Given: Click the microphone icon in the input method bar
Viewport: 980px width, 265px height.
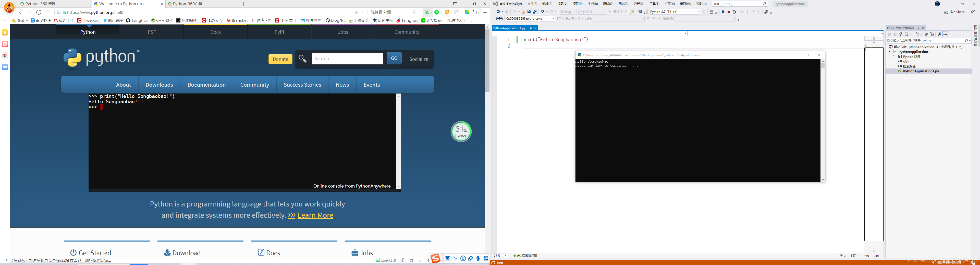Looking at the screenshot, I should 478,259.
